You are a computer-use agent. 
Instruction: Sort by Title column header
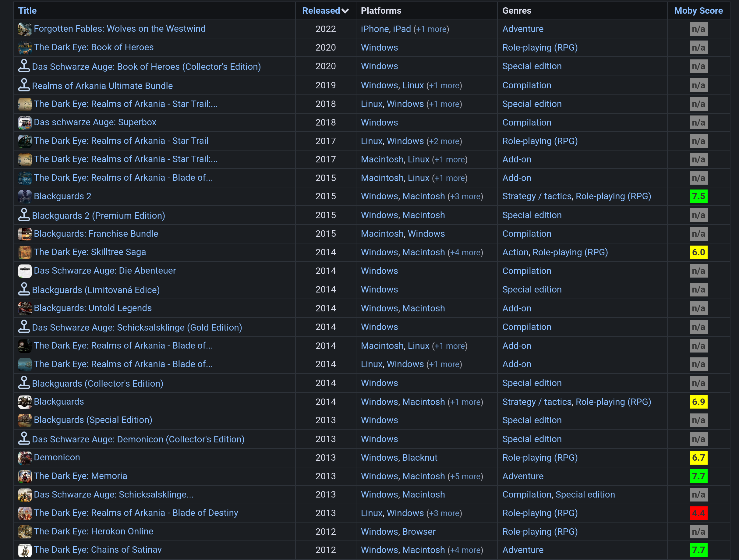point(27,11)
